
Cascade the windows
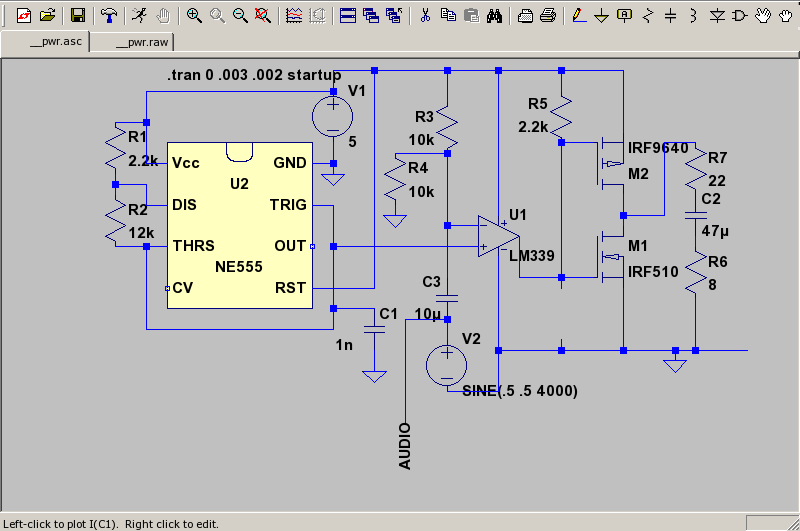point(371,16)
